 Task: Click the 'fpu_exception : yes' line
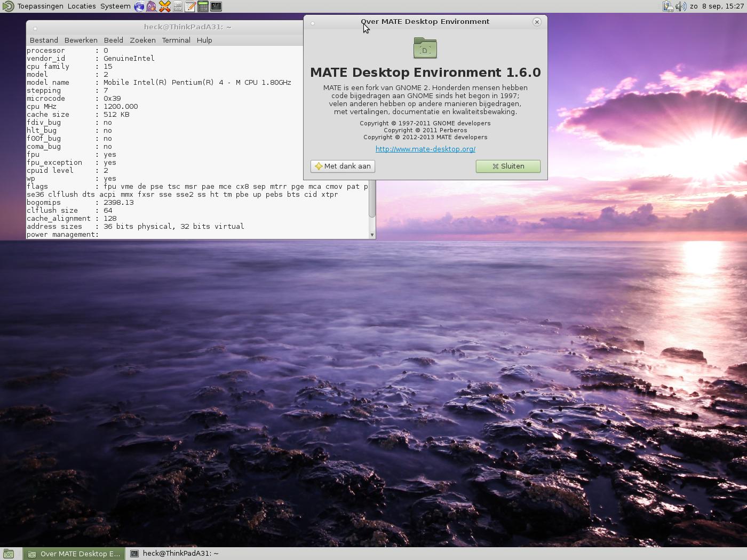tap(71, 163)
